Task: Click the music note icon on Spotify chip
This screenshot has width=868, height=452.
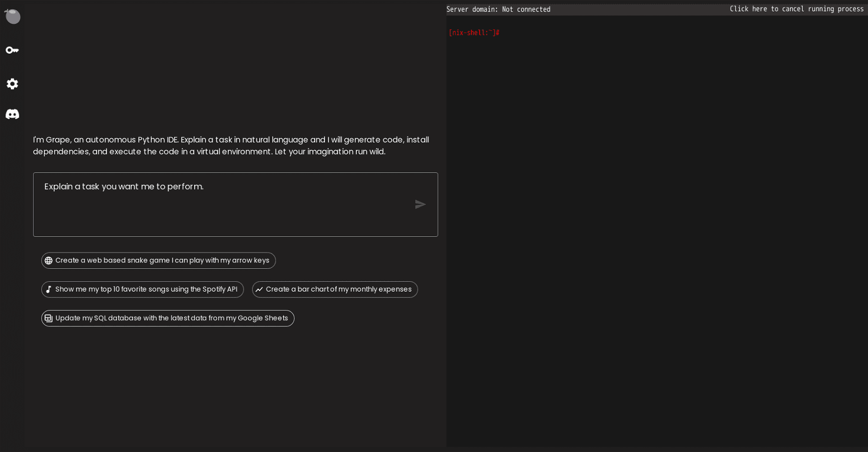Action: pos(49,289)
